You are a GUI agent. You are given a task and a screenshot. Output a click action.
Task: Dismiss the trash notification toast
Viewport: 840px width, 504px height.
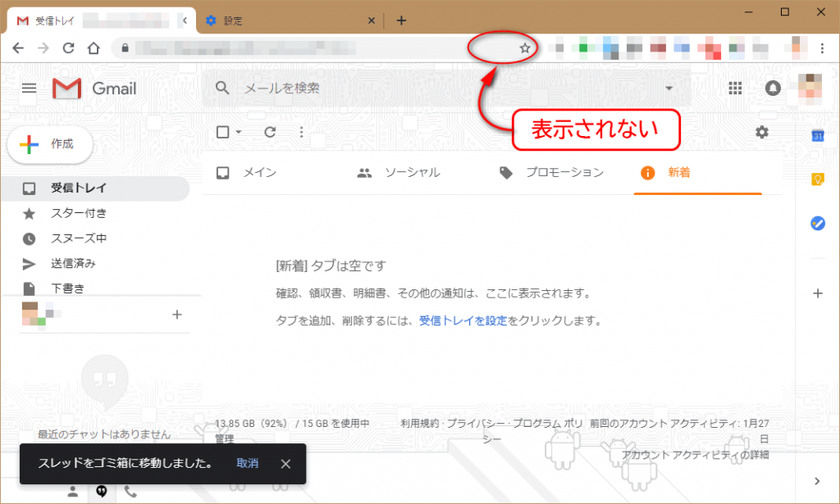[x=285, y=464]
